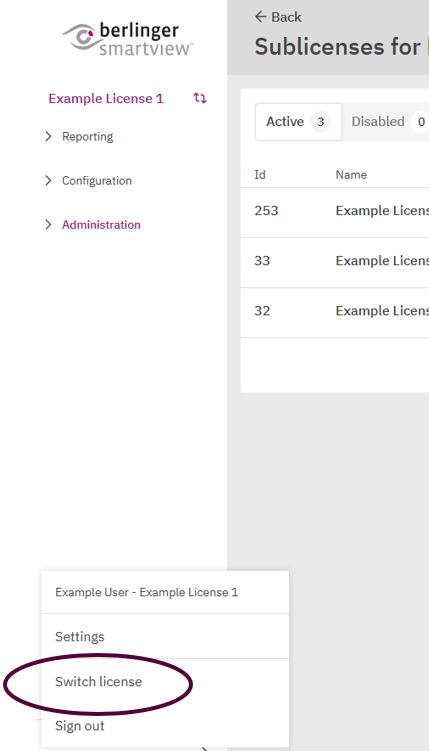Click the Back link
429x751 pixels.
pos(278,17)
